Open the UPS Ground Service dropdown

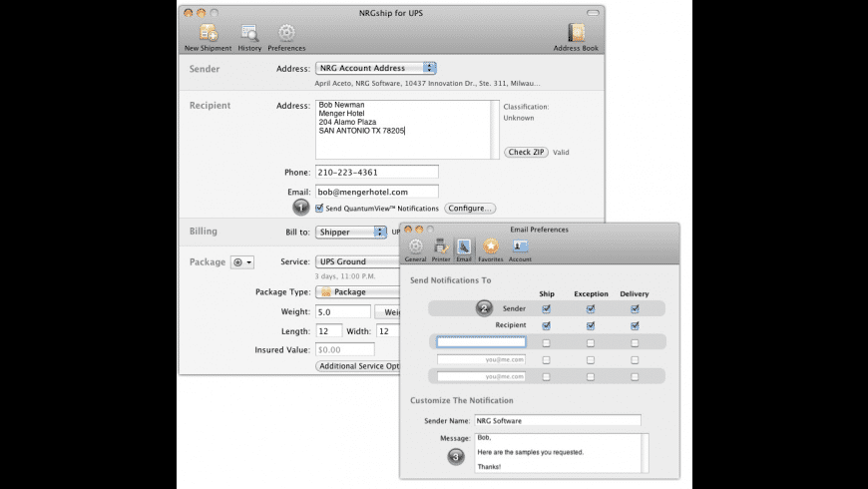tap(356, 262)
